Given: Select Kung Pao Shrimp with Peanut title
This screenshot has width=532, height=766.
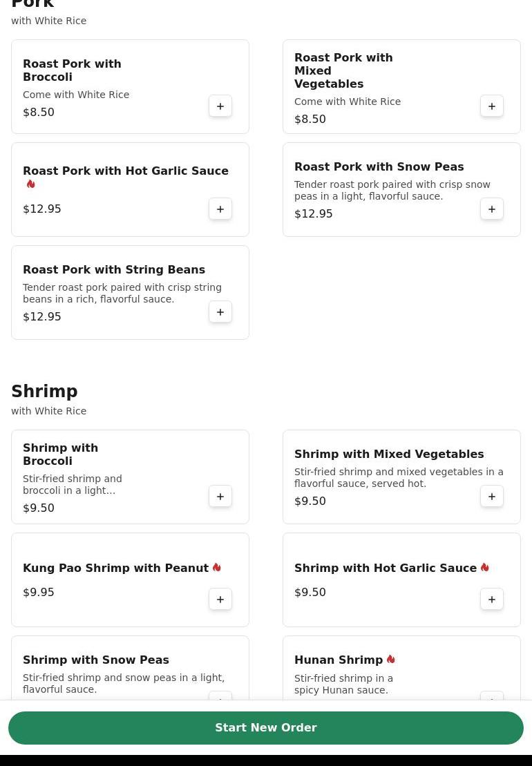Looking at the screenshot, I should tap(115, 568).
